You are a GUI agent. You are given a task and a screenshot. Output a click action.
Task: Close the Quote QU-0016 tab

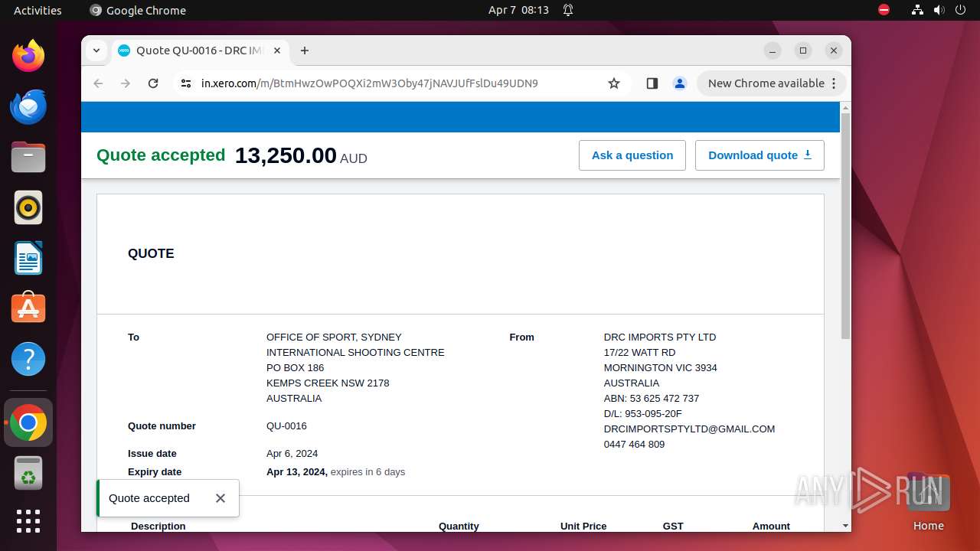[277, 51]
